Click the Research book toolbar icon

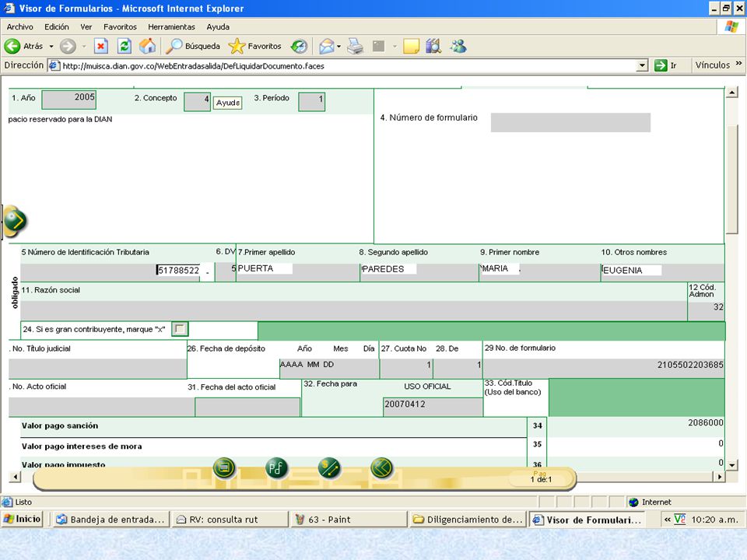(x=433, y=46)
